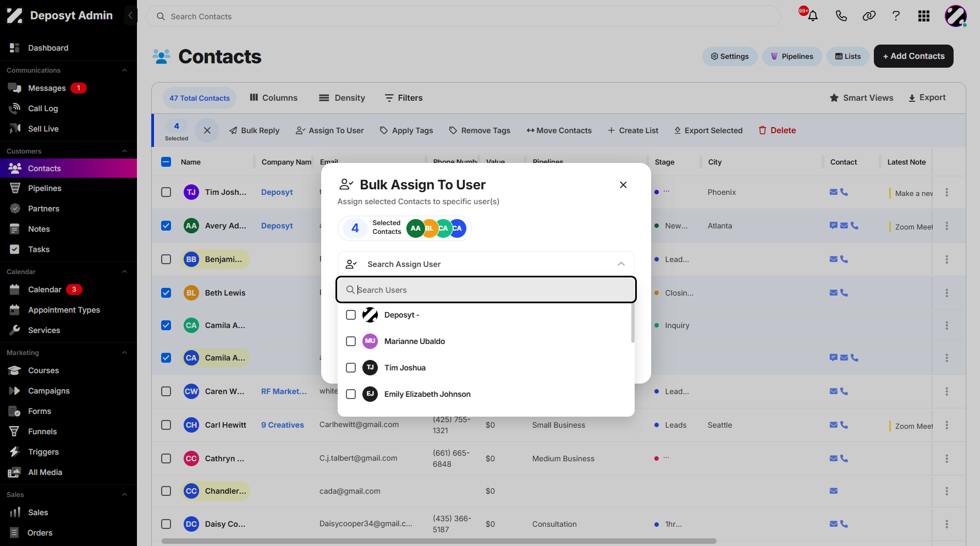The height and width of the screenshot is (546, 980).
Task: Uncheck the Beth Lewis contact row
Action: pos(166,293)
